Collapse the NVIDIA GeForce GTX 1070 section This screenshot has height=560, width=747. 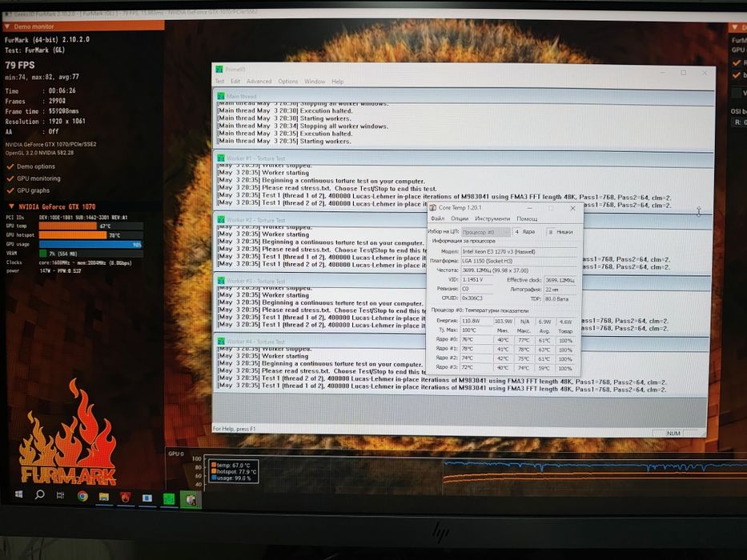[11, 206]
